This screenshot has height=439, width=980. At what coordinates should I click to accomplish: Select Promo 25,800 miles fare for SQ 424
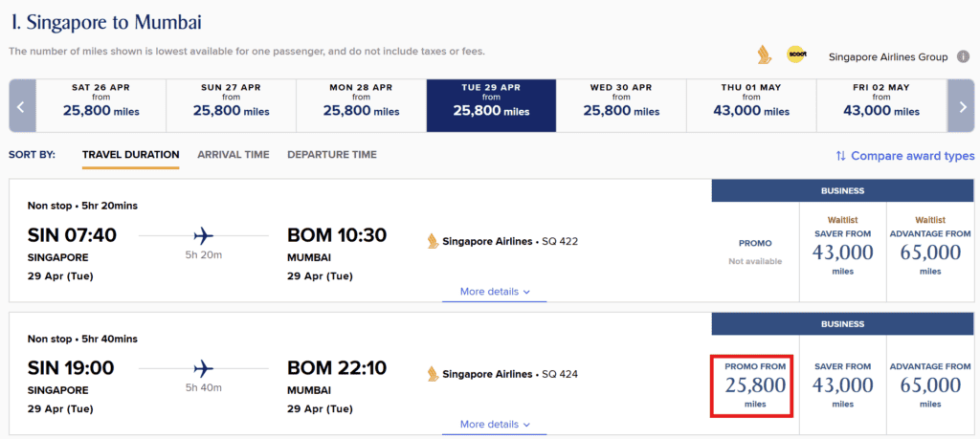(755, 385)
